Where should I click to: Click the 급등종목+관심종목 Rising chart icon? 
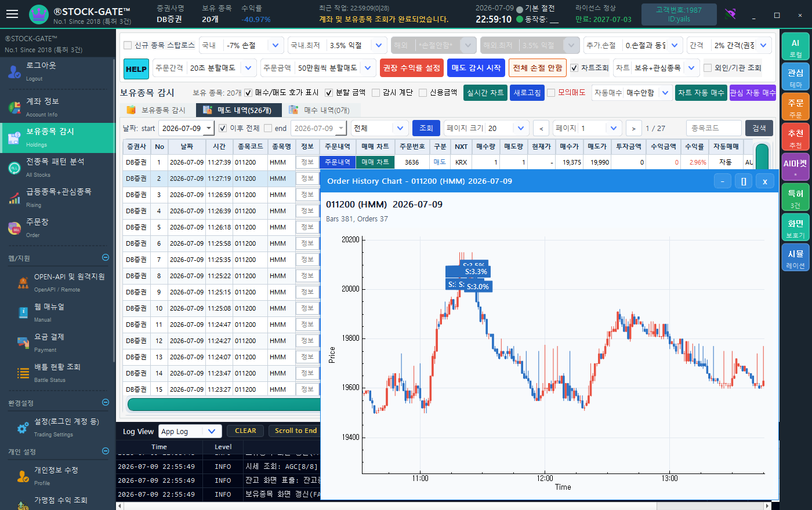point(14,198)
